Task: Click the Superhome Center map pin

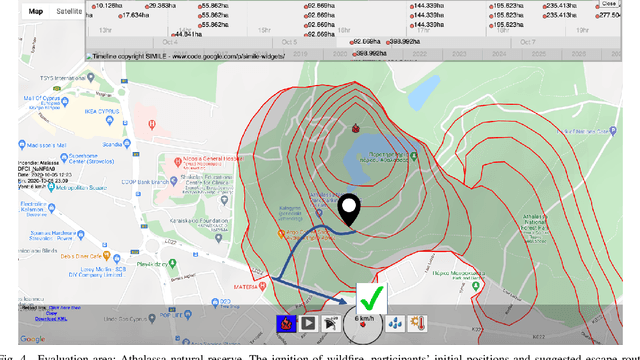Action: click(64, 158)
